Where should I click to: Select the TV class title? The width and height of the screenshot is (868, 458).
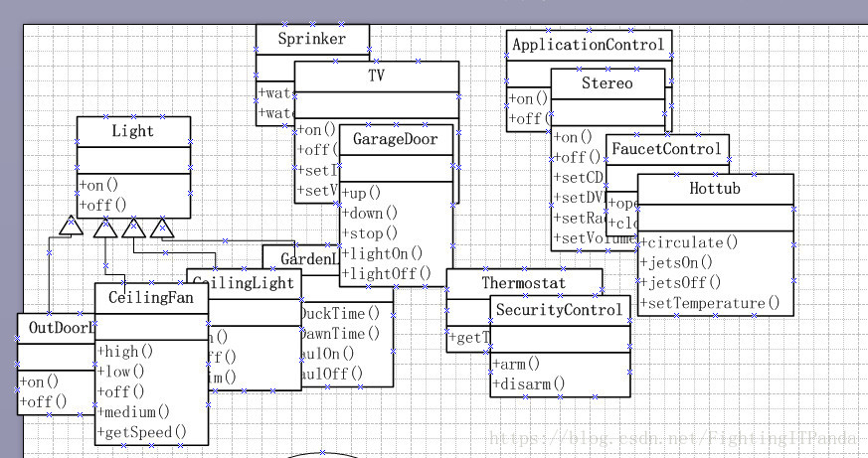click(377, 76)
